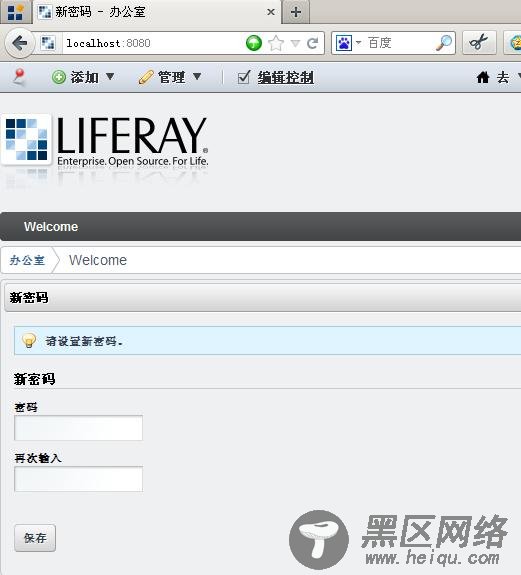Click the Baidu paw search engine icon
Viewport: 521px width, 575px height.
(x=344, y=43)
